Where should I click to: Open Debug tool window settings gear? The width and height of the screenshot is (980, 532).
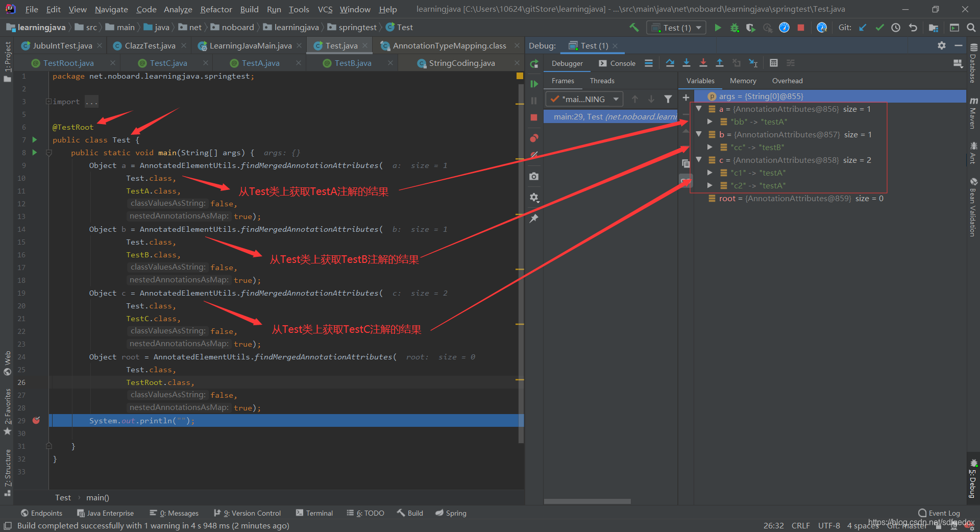(x=942, y=45)
